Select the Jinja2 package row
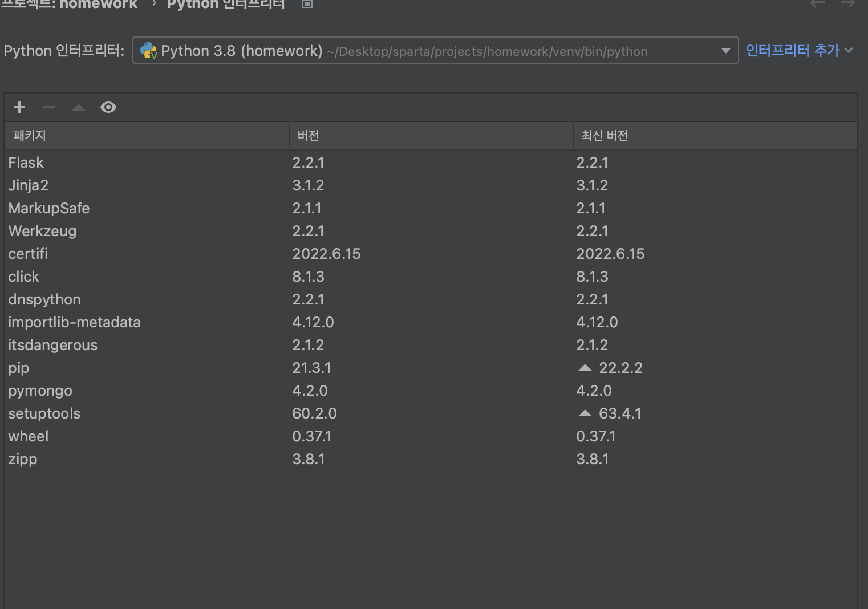Screen dimensions: 868x609 (x=431, y=185)
